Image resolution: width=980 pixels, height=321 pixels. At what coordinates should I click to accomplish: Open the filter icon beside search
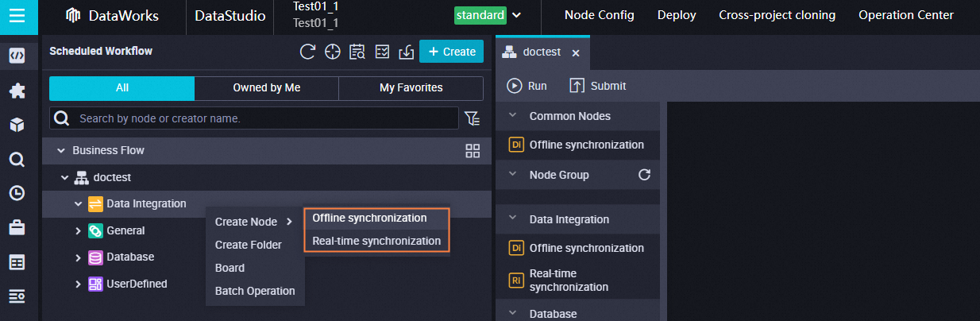pos(473,118)
